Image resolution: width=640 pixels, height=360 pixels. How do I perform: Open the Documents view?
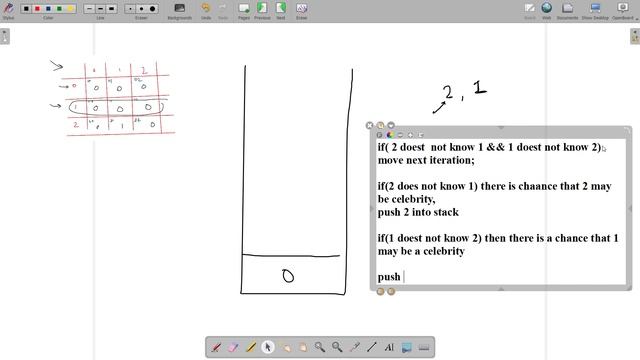(567, 11)
